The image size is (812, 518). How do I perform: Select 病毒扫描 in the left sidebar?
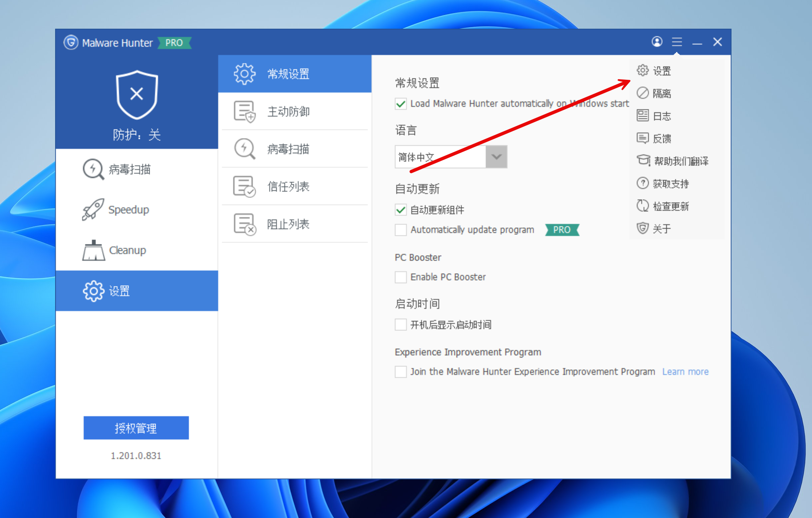coord(129,169)
